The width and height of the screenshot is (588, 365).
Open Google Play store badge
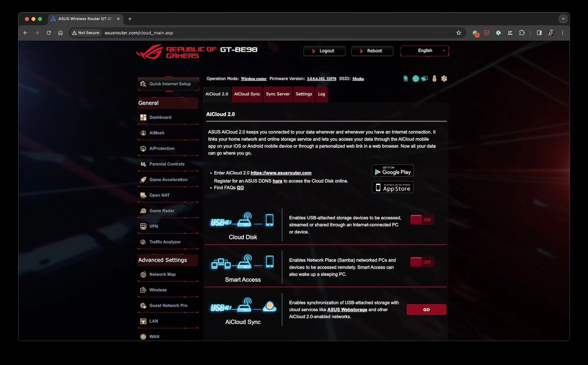(x=393, y=171)
